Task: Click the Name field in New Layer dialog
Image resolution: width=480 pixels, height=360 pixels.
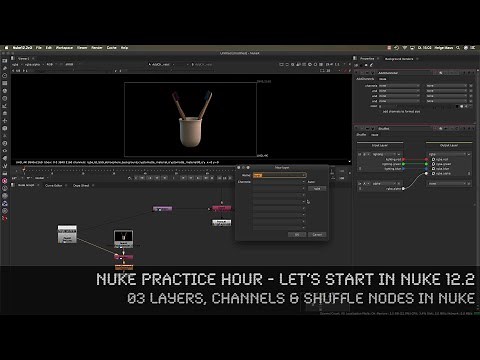Action: [279, 175]
